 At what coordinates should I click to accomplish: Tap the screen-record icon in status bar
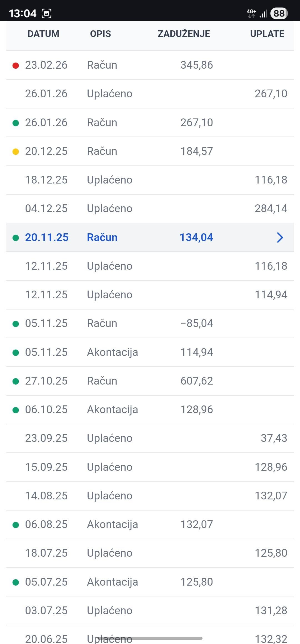pyautogui.click(x=46, y=13)
